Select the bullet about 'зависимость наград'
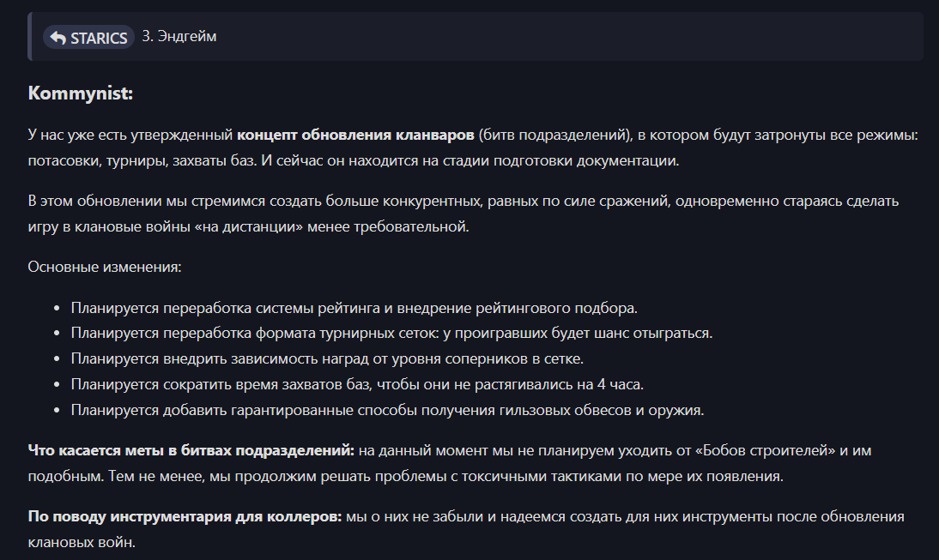The image size is (939, 560). point(327,359)
